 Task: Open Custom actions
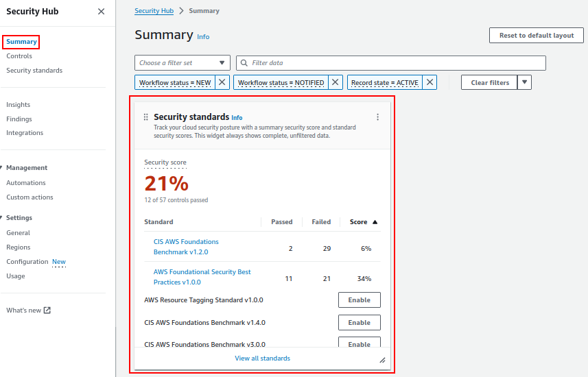tap(30, 197)
